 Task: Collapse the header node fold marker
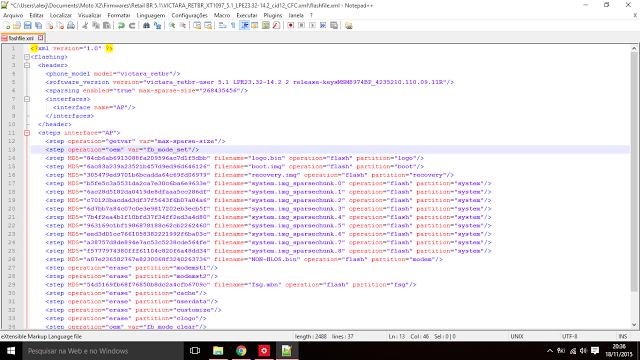(27, 65)
